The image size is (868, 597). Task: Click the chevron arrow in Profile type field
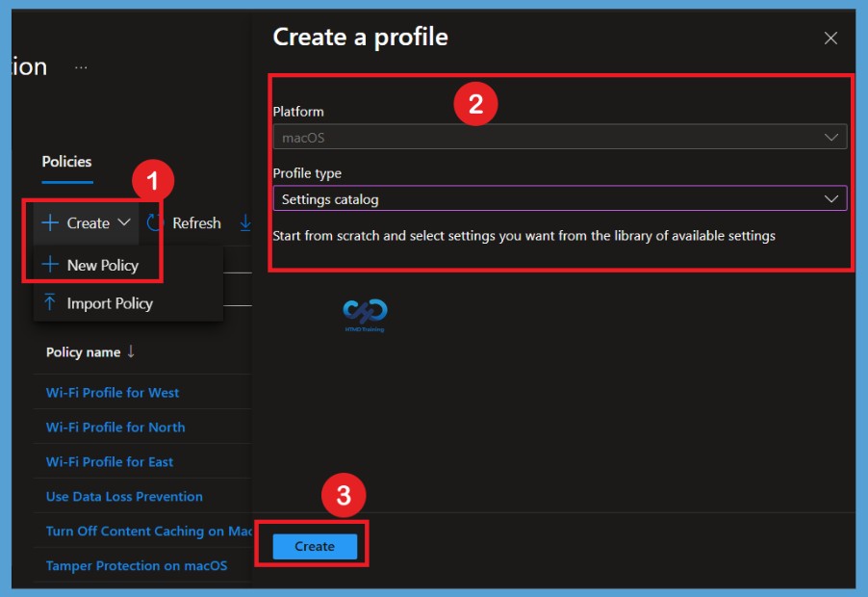pos(830,198)
